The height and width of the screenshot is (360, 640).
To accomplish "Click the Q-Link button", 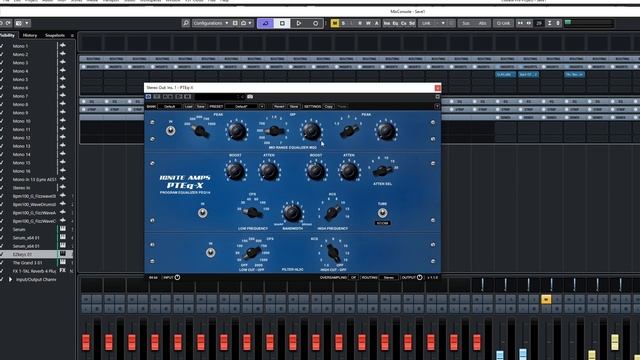I will coord(503,23).
